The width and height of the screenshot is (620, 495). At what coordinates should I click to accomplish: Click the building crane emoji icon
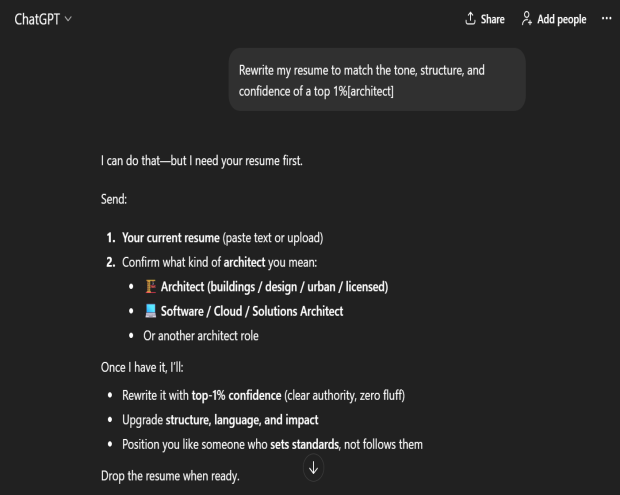click(151, 287)
